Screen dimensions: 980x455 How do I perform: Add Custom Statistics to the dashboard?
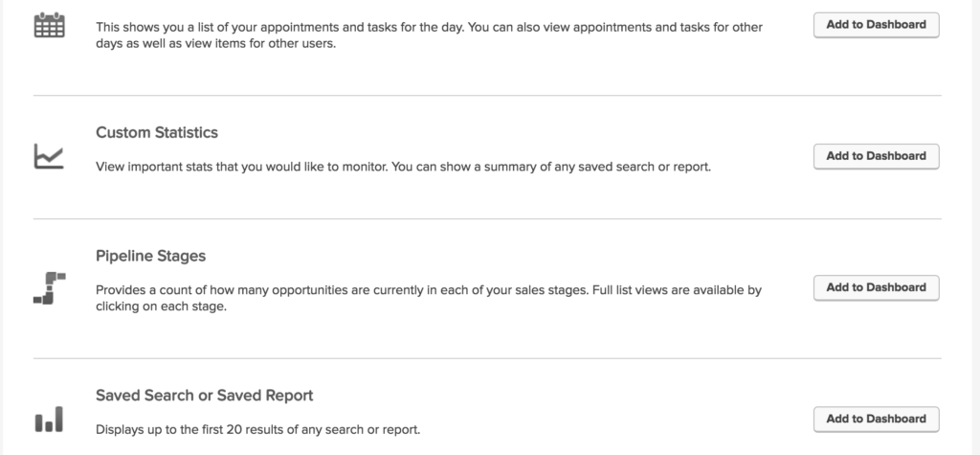[x=876, y=156]
